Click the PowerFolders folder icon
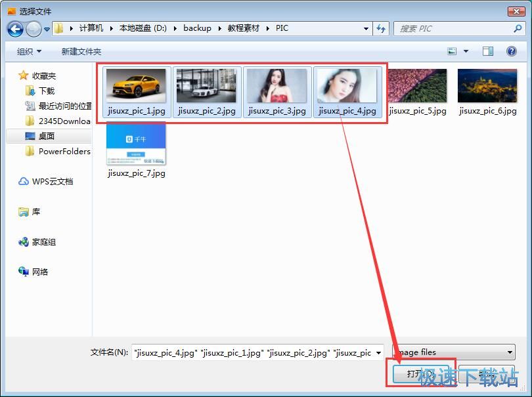This screenshot has width=532, height=397. point(30,151)
